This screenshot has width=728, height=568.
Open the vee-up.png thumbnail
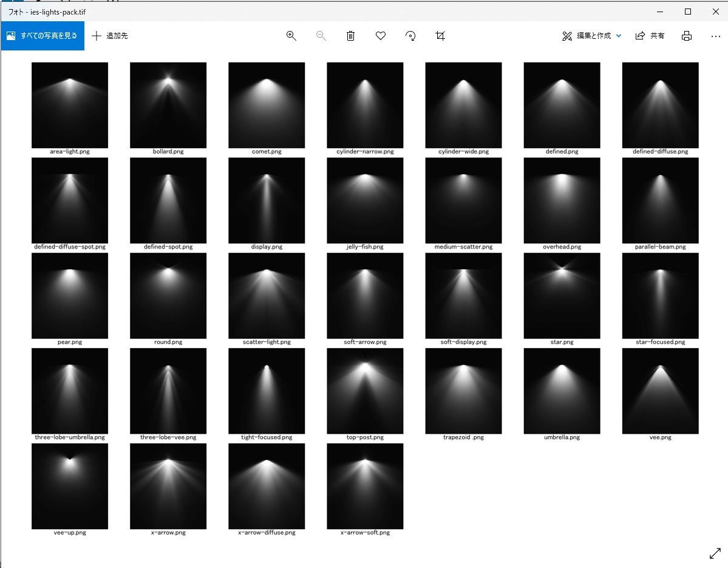click(x=70, y=486)
